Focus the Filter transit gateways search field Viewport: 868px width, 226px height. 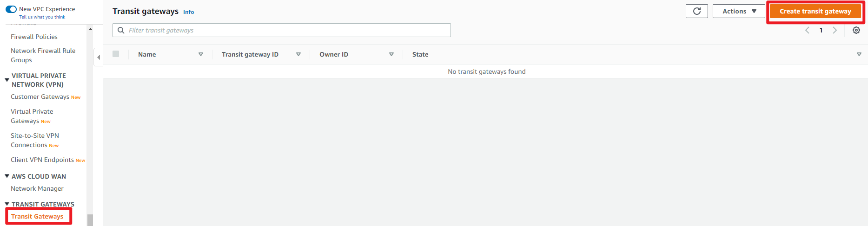pyautogui.click(x=281, y=30)
